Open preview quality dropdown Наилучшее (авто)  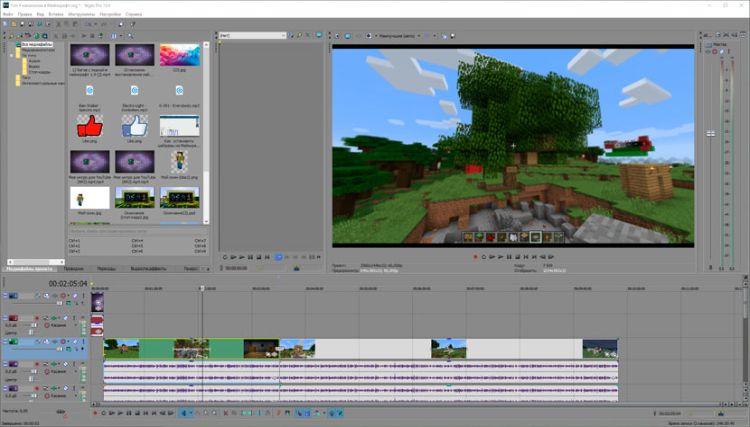400,36
